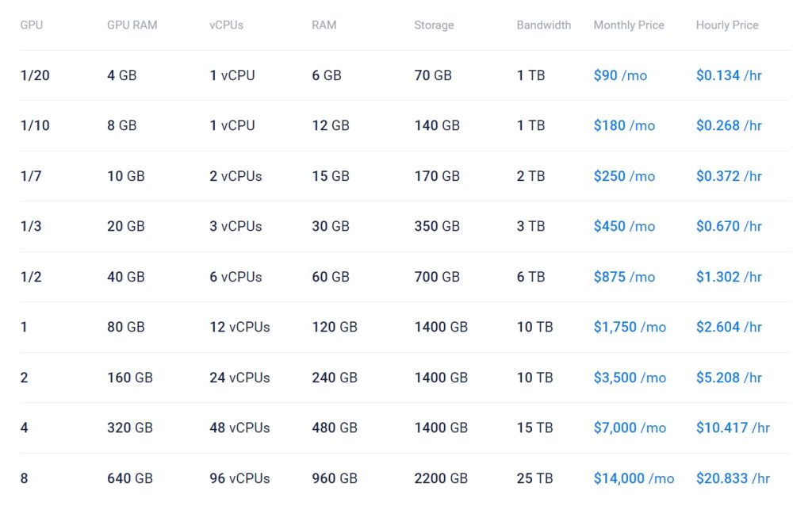Screen dimensions: 812x514
Task: Select the $3,500 /mo price link
Action: tap(630, 378)
